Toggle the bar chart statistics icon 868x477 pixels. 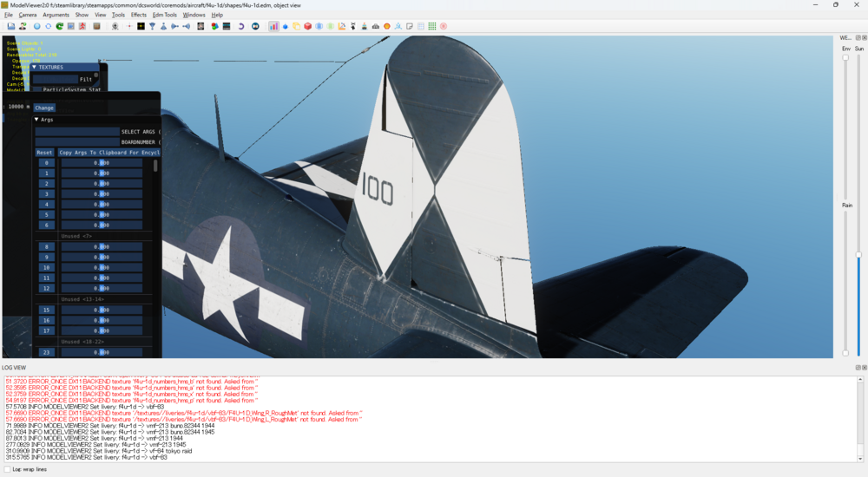[273, 26]
